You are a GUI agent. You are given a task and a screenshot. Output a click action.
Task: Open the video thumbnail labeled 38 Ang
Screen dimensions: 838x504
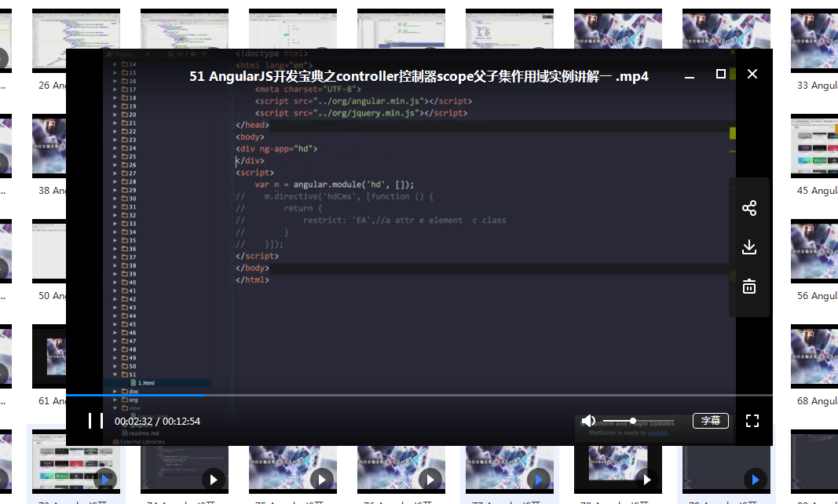[49, 145]
